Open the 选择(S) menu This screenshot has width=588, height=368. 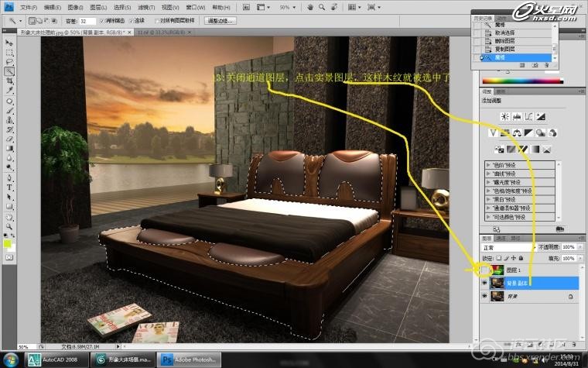(x=122, y=7)
